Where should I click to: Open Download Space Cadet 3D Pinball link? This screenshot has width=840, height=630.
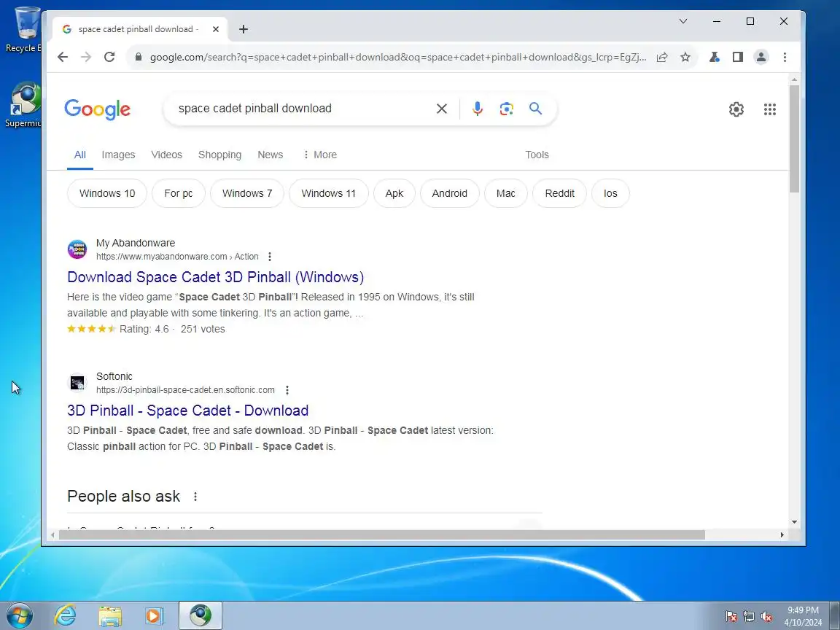pos(215,277)
